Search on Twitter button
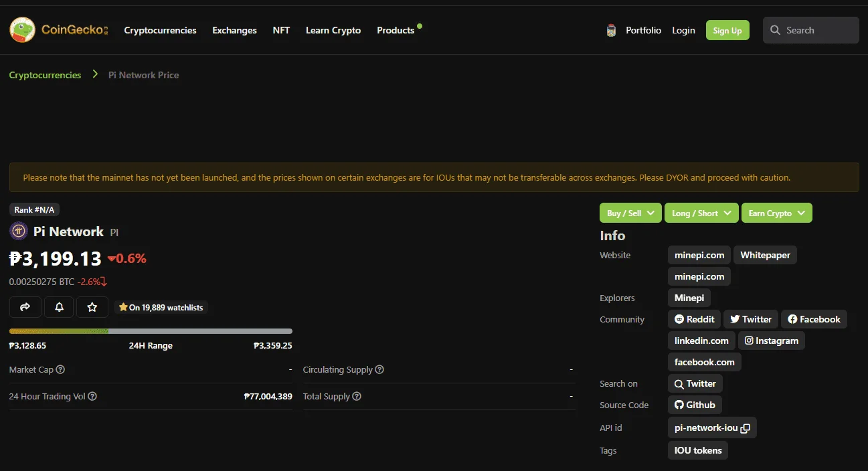The height and width of the screenshot is (471, 868). pos(695,383)
